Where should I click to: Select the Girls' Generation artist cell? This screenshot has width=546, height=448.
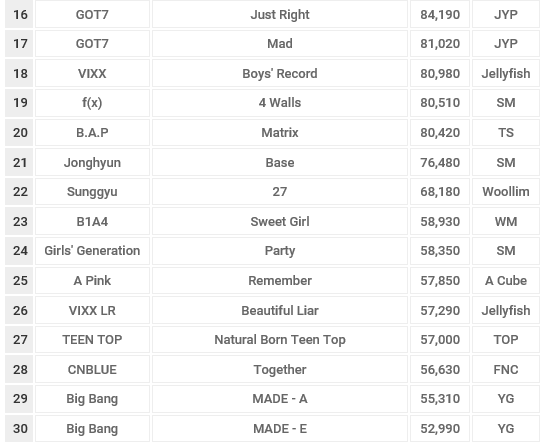click(x=92, y=251)
